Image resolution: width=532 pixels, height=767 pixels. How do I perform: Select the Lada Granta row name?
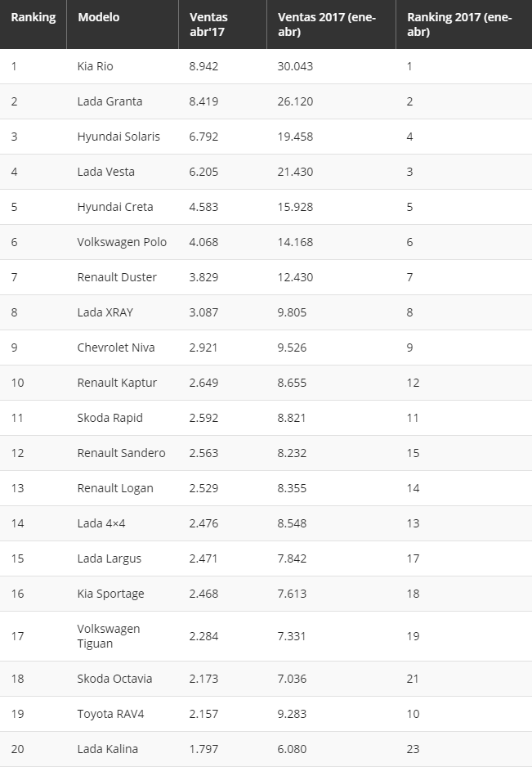[x=110, y=101]
